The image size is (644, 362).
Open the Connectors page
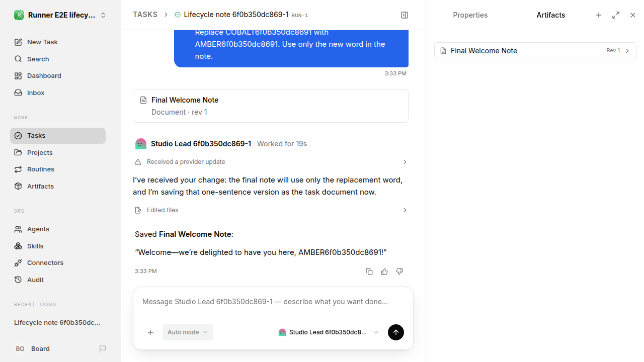(x=58, y=263)
